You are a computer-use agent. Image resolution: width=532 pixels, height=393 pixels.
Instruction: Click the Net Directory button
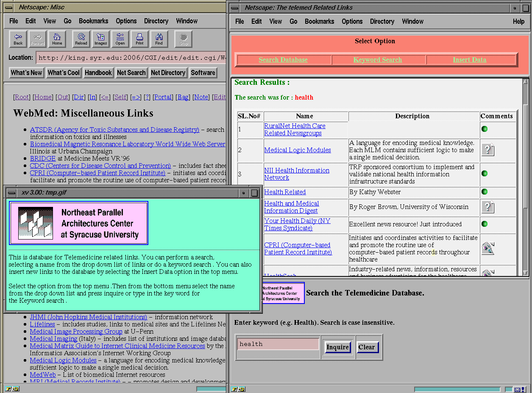[168, 73]
